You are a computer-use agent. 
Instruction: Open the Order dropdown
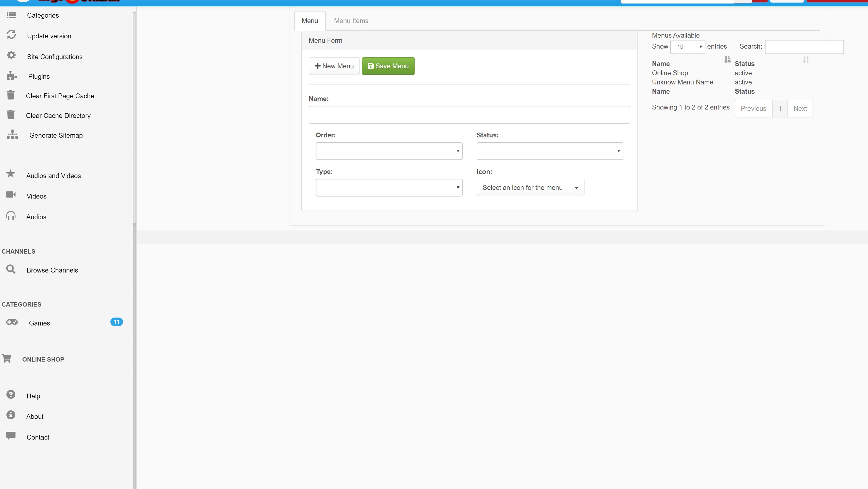tap(389, 151)
